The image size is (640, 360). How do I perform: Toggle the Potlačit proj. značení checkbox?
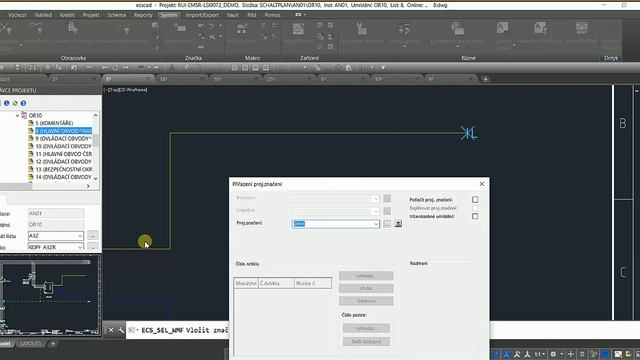click(475, 200)
